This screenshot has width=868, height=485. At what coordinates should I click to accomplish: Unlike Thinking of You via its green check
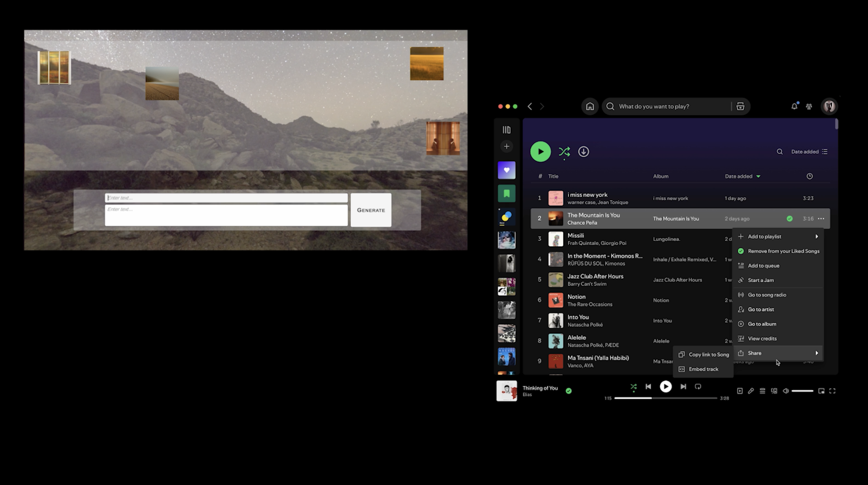point(568,391)
